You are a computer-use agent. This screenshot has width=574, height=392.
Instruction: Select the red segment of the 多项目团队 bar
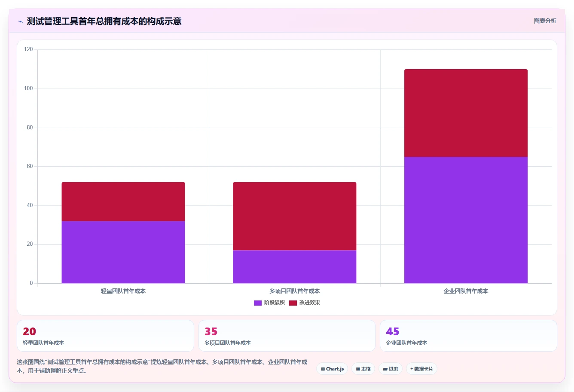(295, 216)
